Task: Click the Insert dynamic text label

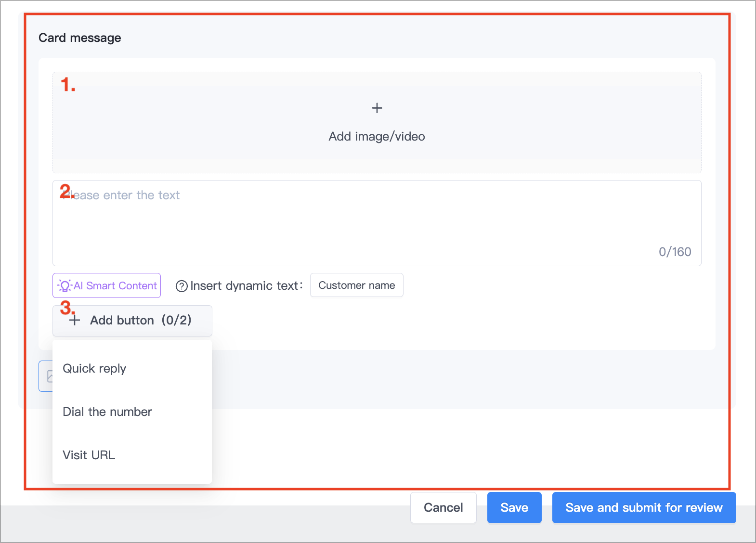Action: click(x=247, y=286)
